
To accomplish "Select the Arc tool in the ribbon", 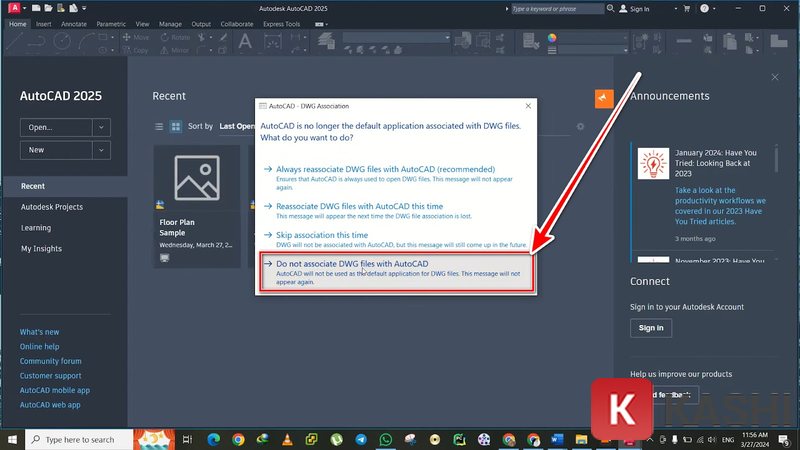I will point(86,42).
